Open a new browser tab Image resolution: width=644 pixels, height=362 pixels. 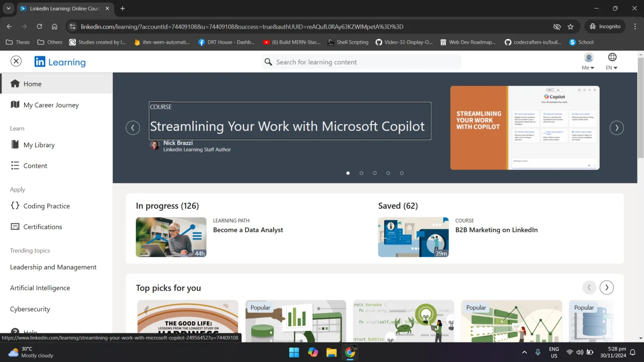(122, 9)
